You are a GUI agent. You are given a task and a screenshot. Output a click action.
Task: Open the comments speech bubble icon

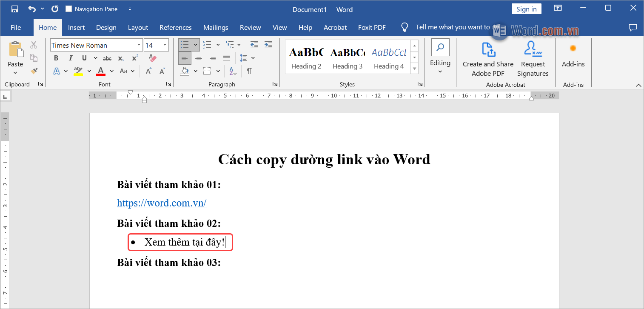click(x=633, y=27)
